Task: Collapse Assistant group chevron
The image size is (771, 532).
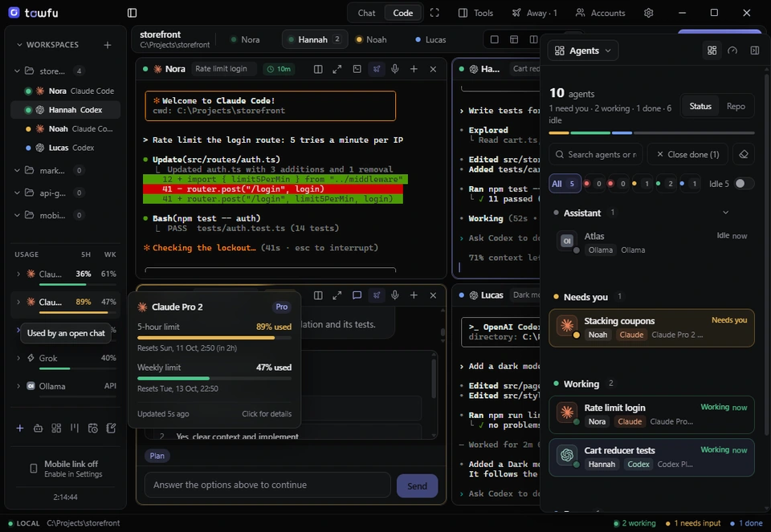Action: 725,213
